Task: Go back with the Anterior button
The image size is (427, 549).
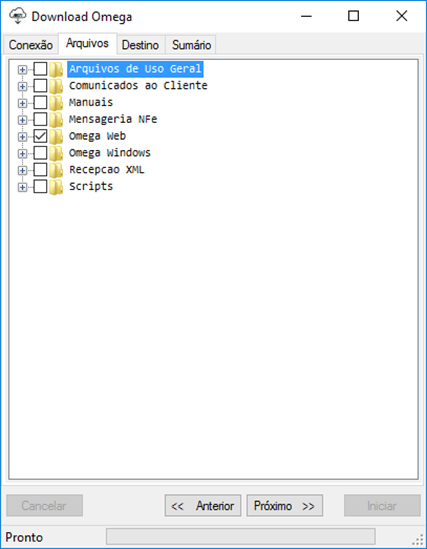Action: tap(203, 506)
